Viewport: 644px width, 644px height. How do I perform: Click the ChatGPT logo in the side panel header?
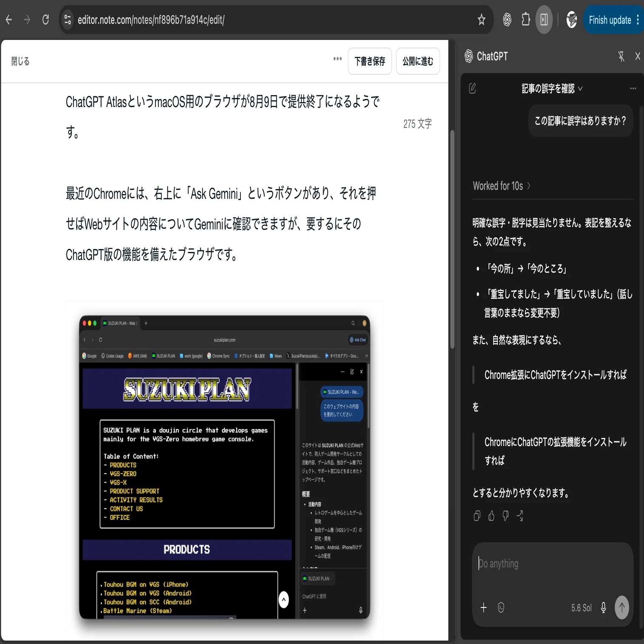469,56
